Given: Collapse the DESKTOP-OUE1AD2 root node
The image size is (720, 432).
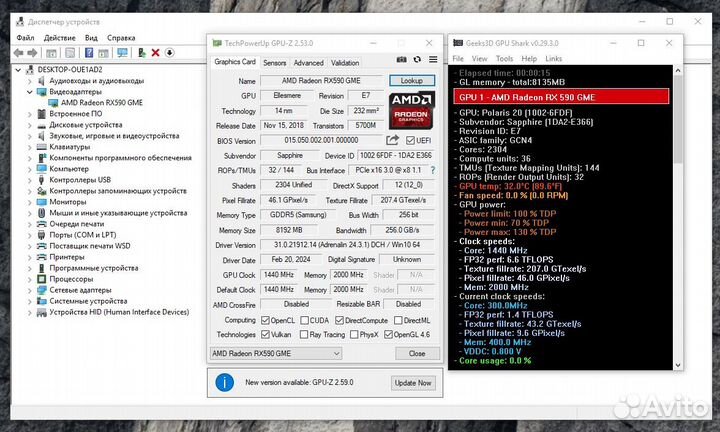Looking at the screenshot, I should (x=18, y=70).
